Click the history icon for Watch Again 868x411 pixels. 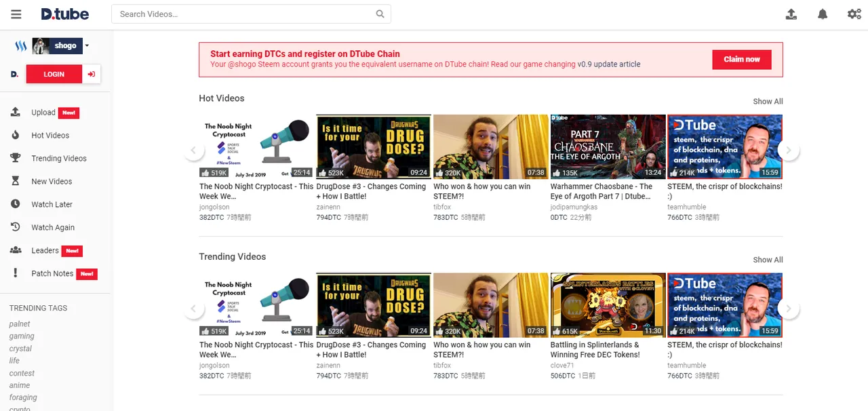pos(16,227)
